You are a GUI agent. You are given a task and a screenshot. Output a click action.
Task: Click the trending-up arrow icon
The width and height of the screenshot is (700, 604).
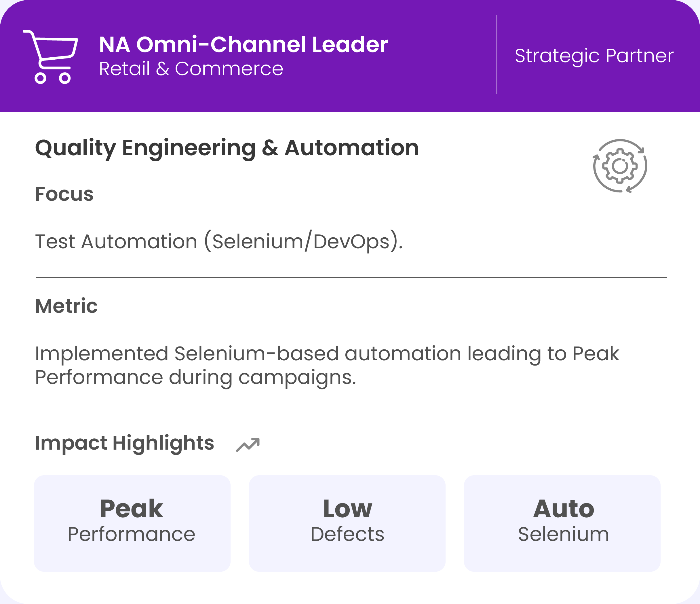[x=248, y=444]
